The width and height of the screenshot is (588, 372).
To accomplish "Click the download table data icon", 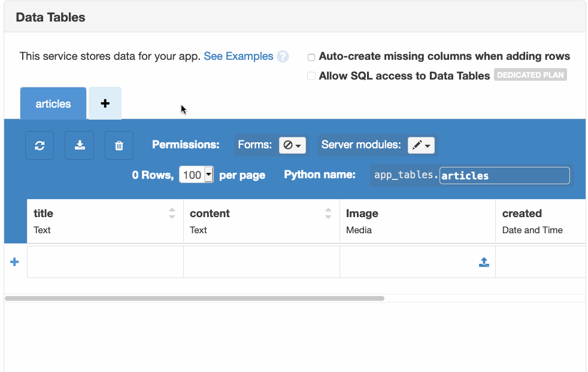I will (79, 145).
